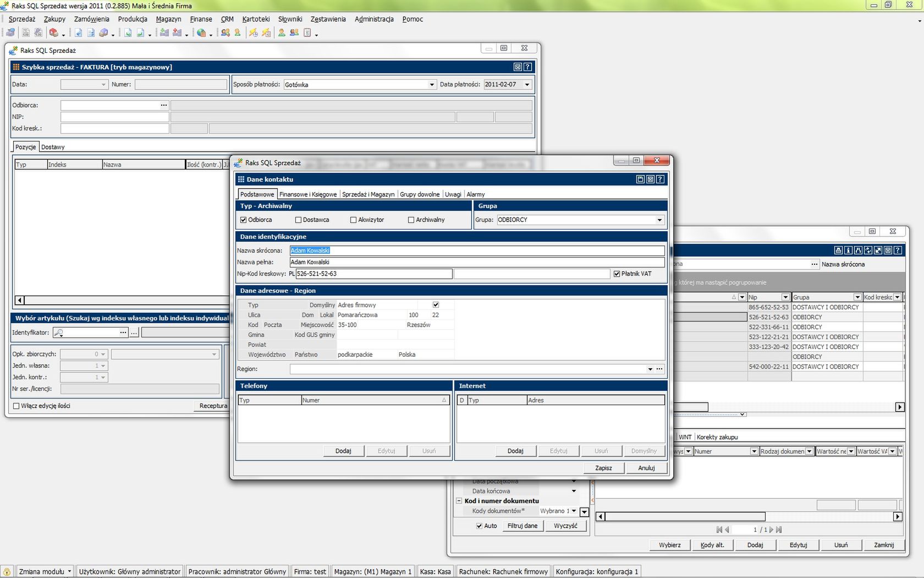Image resolution: width=924 pixels, height=578 pixels.
Task: Click the lightning with calendar toolbar icon
Action: pyautogui.click(x=266, y=33)
